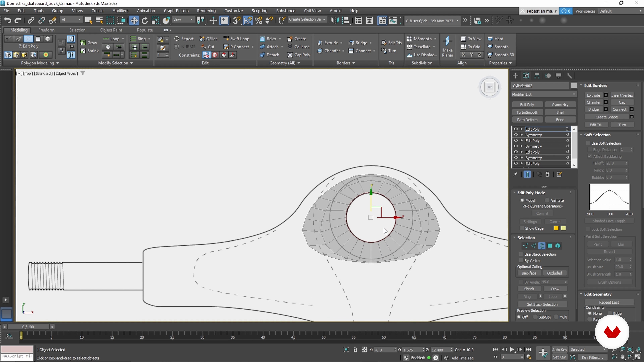Open the Scripting menu
The image size is (644, 362).
259,11
